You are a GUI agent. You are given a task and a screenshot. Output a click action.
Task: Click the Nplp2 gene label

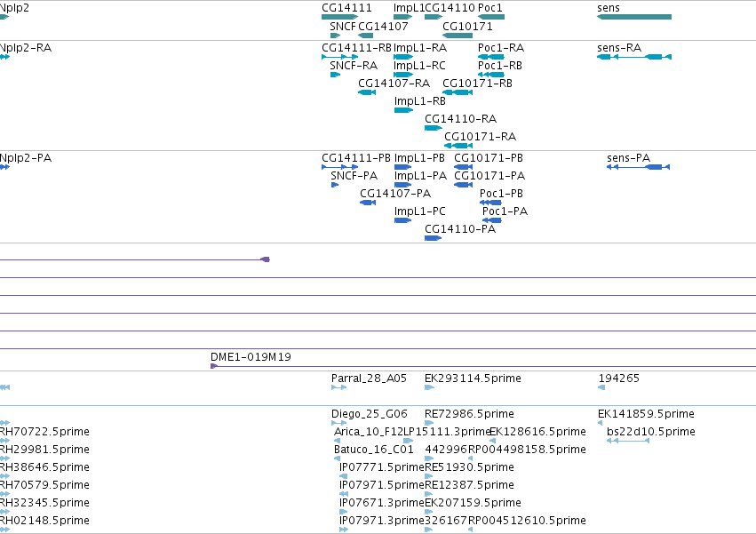coord(14,8)
